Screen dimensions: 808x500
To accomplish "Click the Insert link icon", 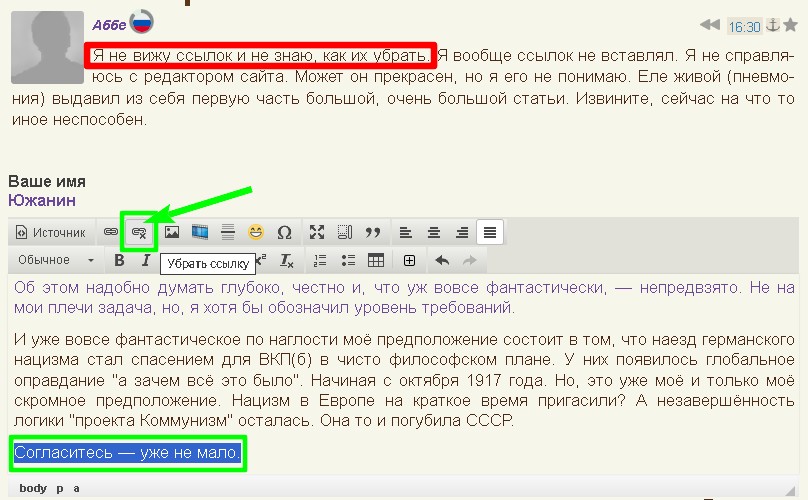I will (x=111, y=232).
